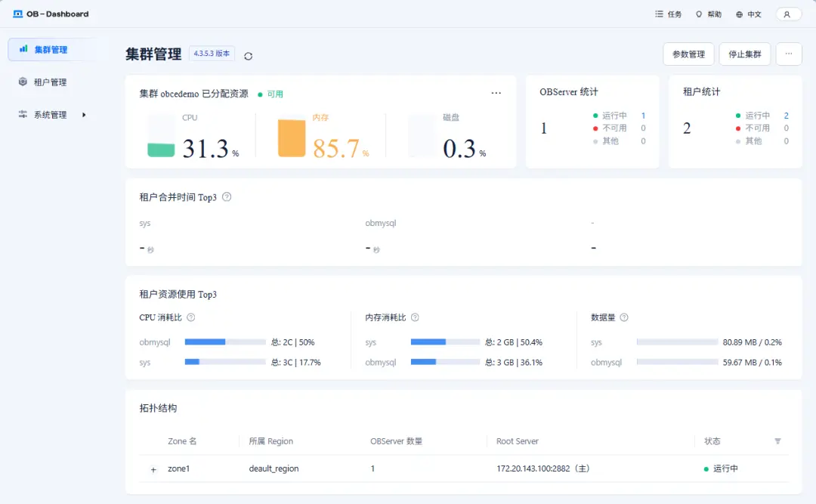Click the help icon next to 数据量

[624, 318]
